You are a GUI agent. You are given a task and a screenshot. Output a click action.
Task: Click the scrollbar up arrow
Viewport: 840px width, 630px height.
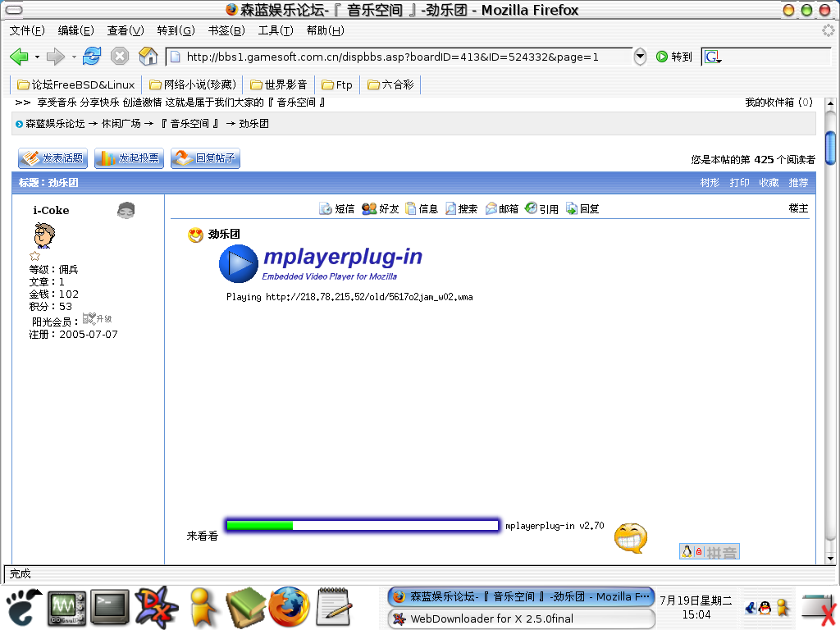[830, 103]
